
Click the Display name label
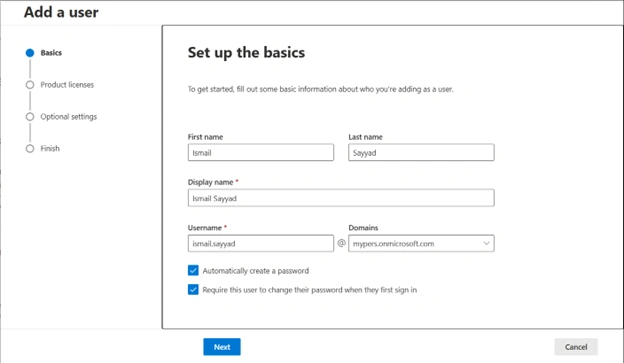click(211, 182)
